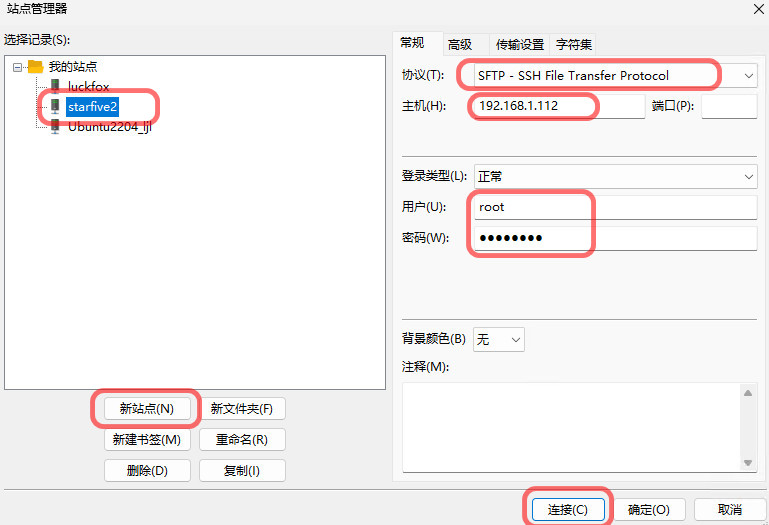
Task: Click the 我的站点 folder icon
Action: (36, 66)
